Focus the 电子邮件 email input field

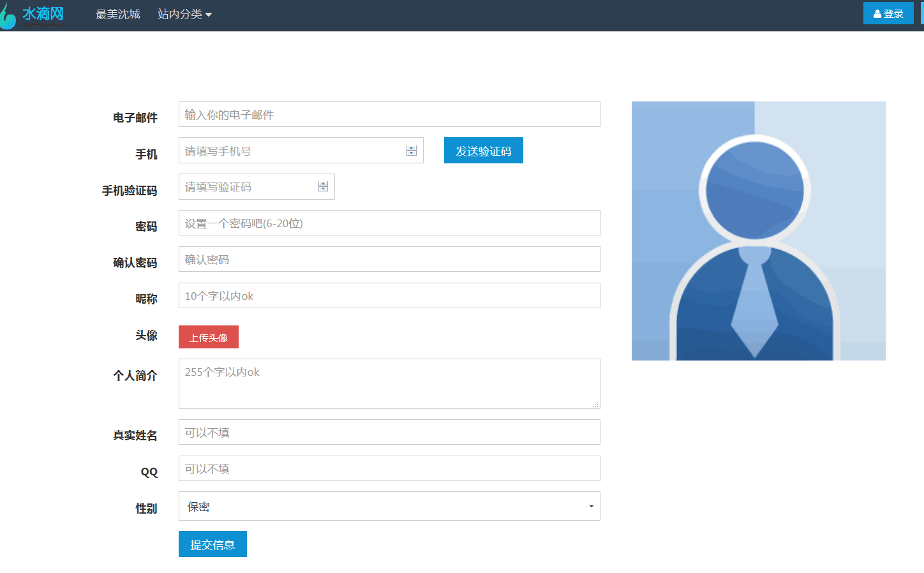point(389,115)
